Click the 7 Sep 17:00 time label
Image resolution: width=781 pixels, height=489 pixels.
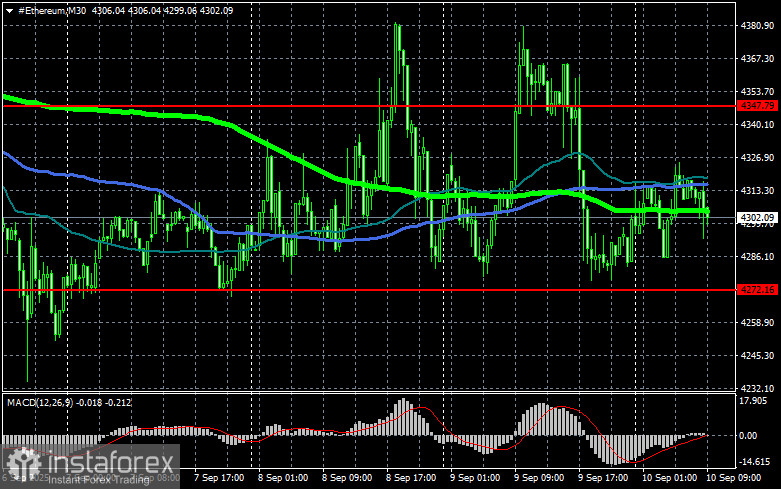click(x=219, y=478)
